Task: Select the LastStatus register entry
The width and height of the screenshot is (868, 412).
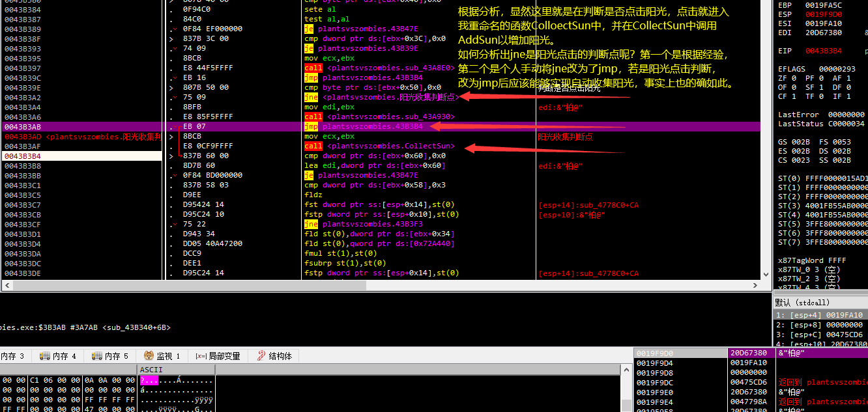Action: [823, 123]
